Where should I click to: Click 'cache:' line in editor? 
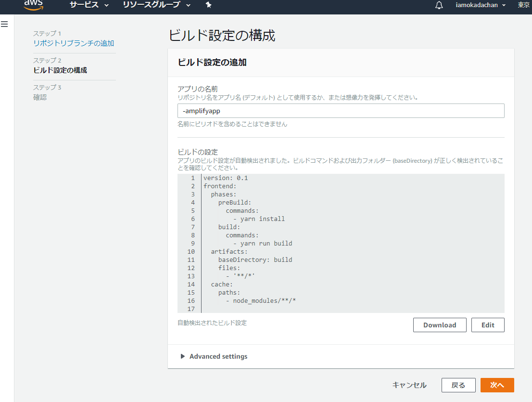222,284
